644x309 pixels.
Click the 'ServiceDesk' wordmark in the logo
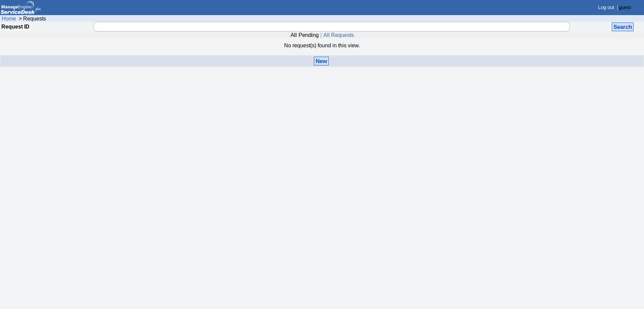pos(17,12)
